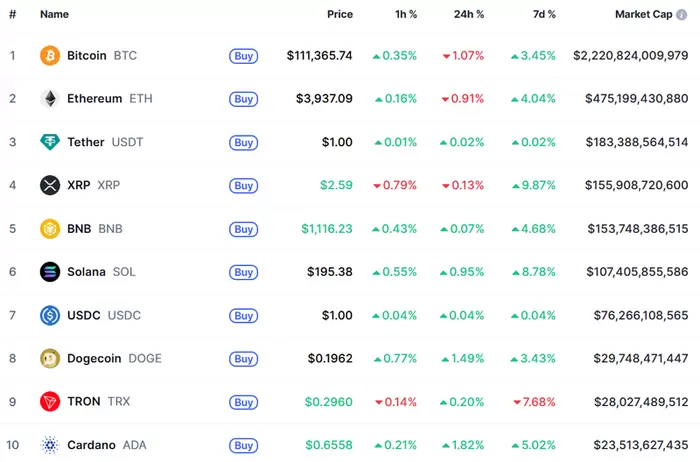Viewport: 700px width, 462px height.
Task: Open the Ethereum name link
Action: (x=94, y=99)
